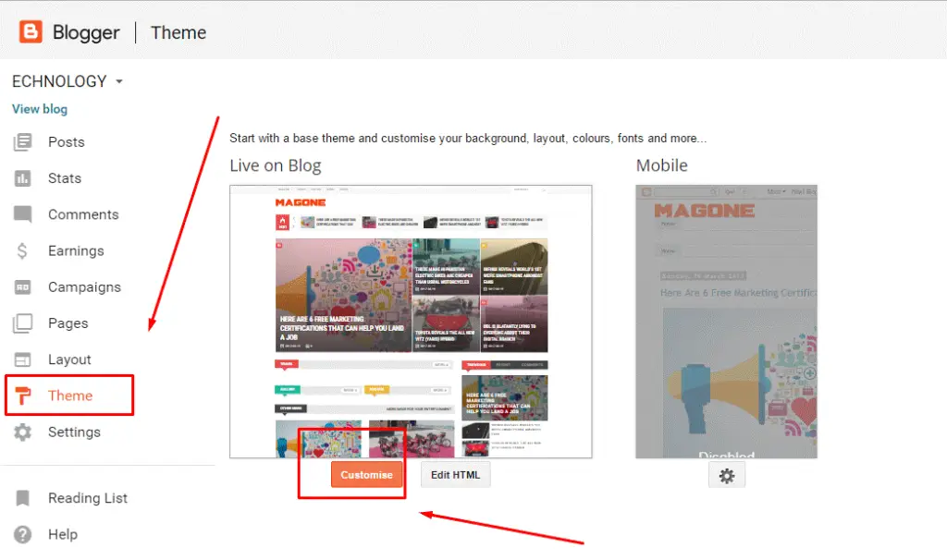Open mobile theme gear settings button
The width and height of the screenshot is (947, 560).
727,476
